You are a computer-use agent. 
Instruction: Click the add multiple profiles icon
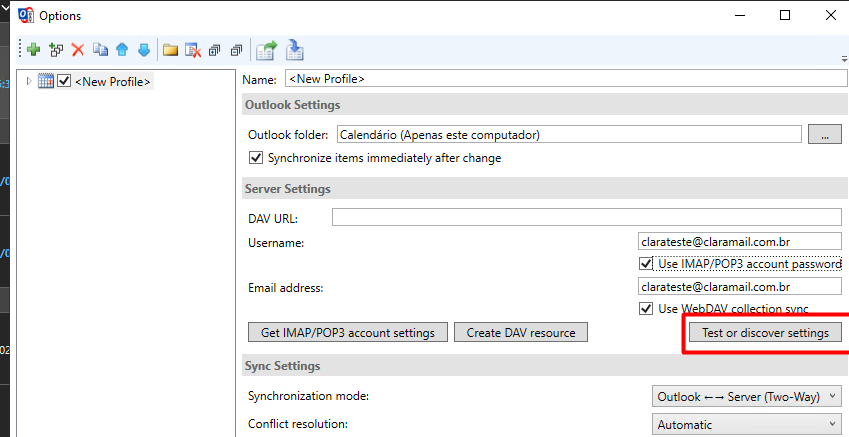(x=56, y=50)
